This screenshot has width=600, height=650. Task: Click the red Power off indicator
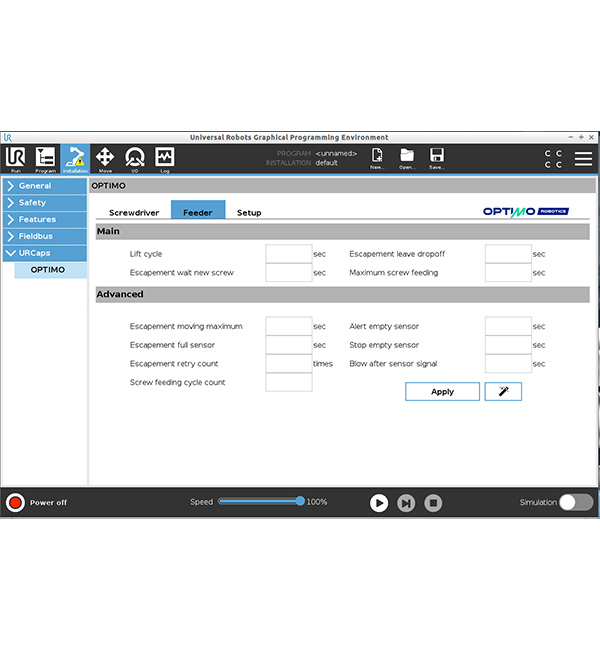(x=15, y=502)
